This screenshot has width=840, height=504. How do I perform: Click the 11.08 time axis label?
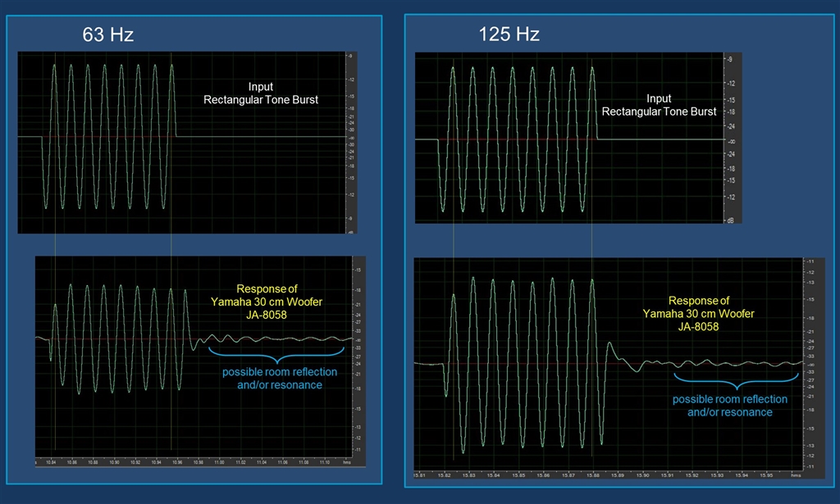pyautogui.click(x=304, y=462)
